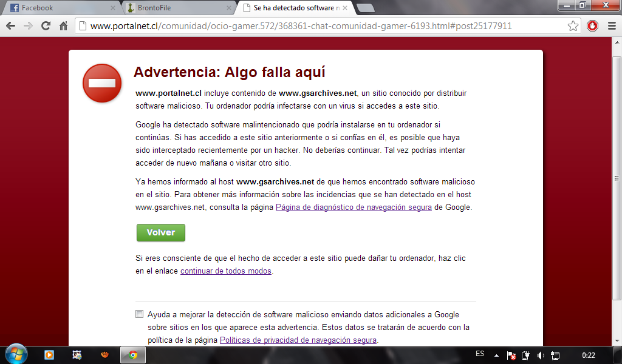622x364 pixels.
Task: Open the volume speaker icon
Action: [540, 356]
